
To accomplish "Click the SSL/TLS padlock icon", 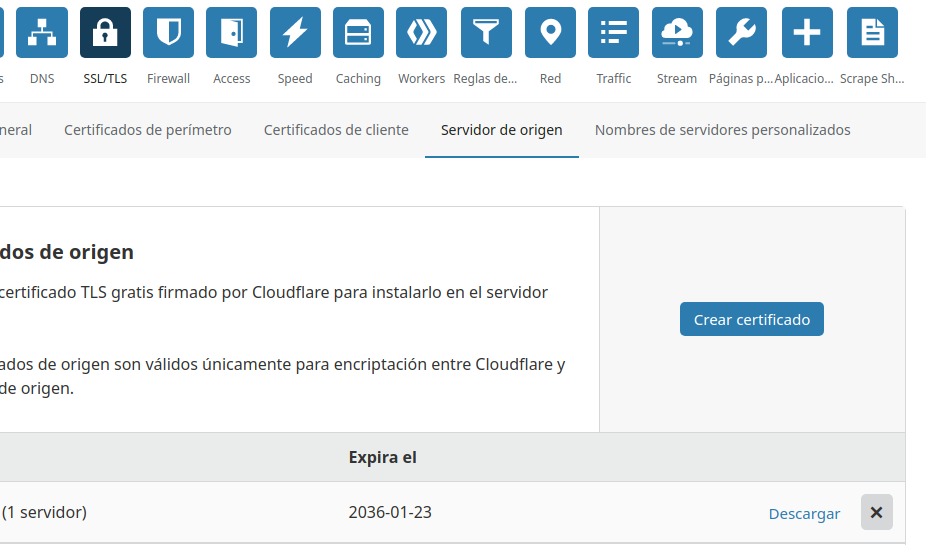I will click(105, 33).
